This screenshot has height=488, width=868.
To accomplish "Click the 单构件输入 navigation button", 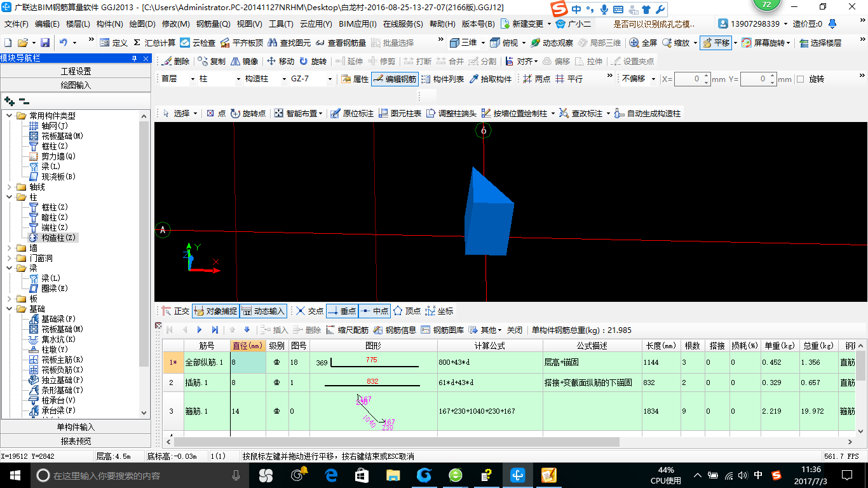I will 76,427.
